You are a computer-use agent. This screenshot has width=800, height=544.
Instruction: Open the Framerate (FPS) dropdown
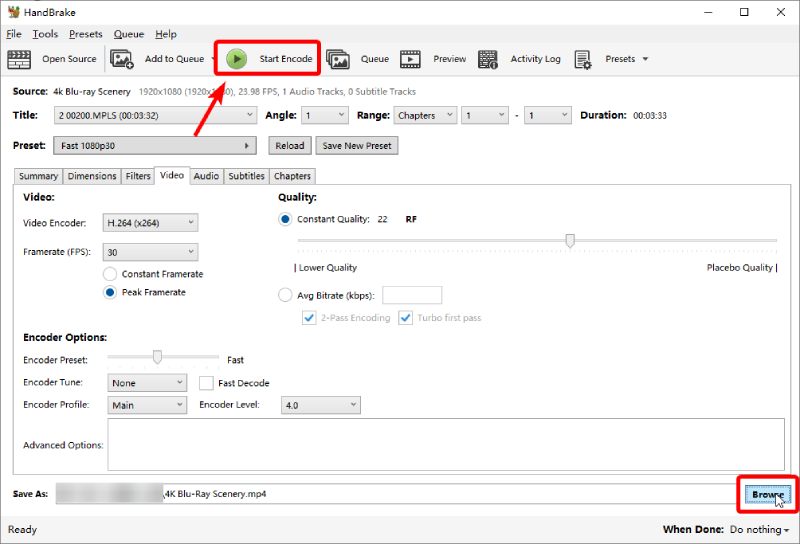[151, 252]
